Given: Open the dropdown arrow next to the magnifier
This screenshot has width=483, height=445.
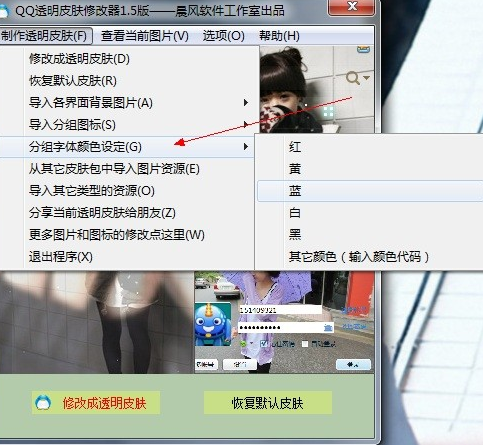Looking at the screenshot, I should [366, 78].
